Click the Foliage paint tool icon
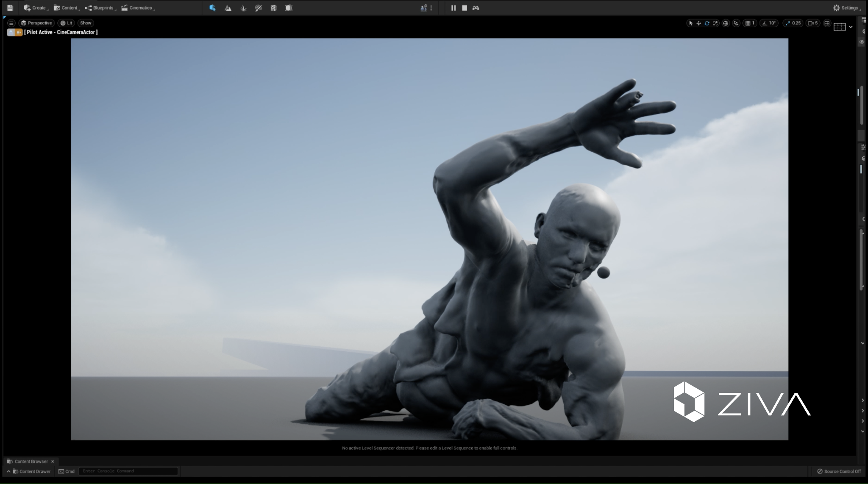 point(243,7)
